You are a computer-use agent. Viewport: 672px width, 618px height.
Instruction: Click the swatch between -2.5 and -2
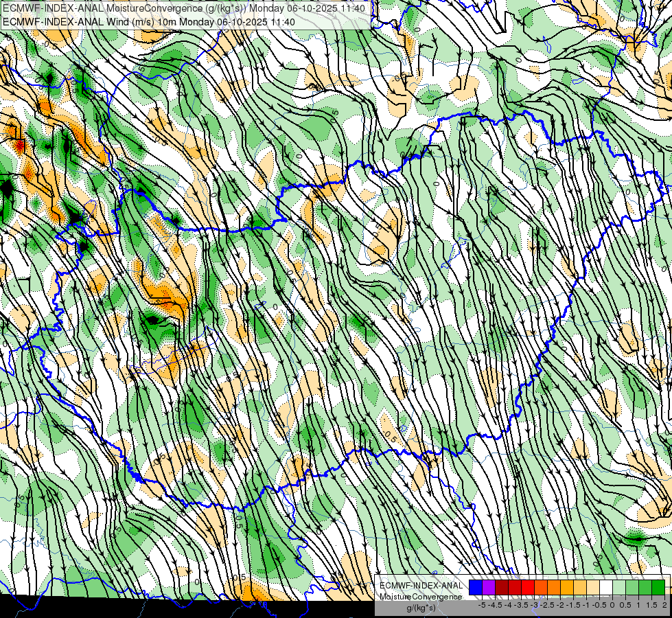click(554, 588)
